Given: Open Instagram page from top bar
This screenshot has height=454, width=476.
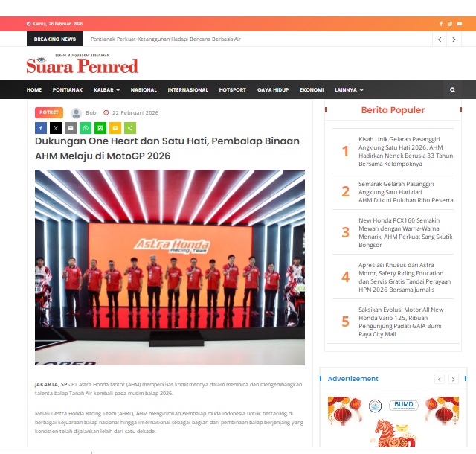Looking at the screenshot, I should pos(449,24).
